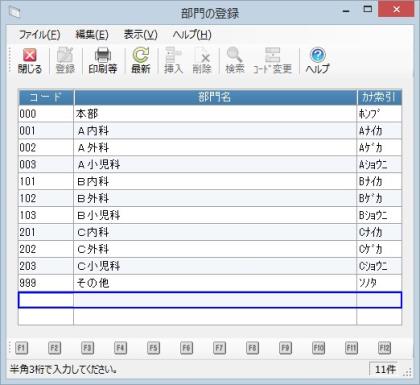Select the Ｂ内科 department name cell
The height and width of the screenshot is (385, 420).
click(215, 182)
